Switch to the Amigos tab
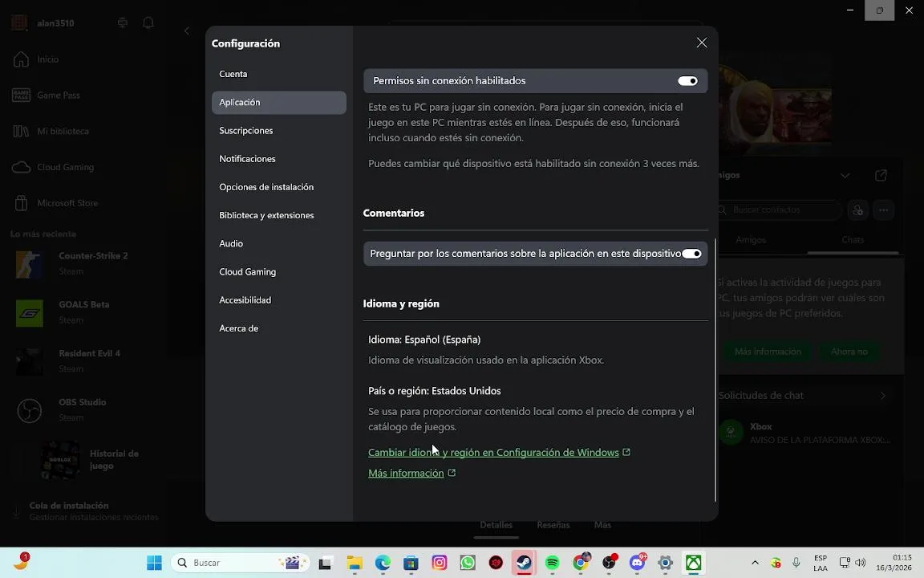 pos(751,240)
